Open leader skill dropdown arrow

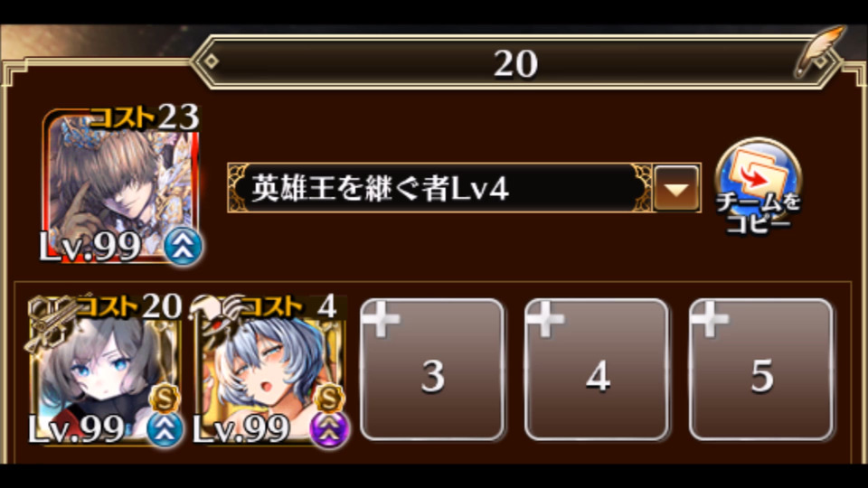click(676, 188)
